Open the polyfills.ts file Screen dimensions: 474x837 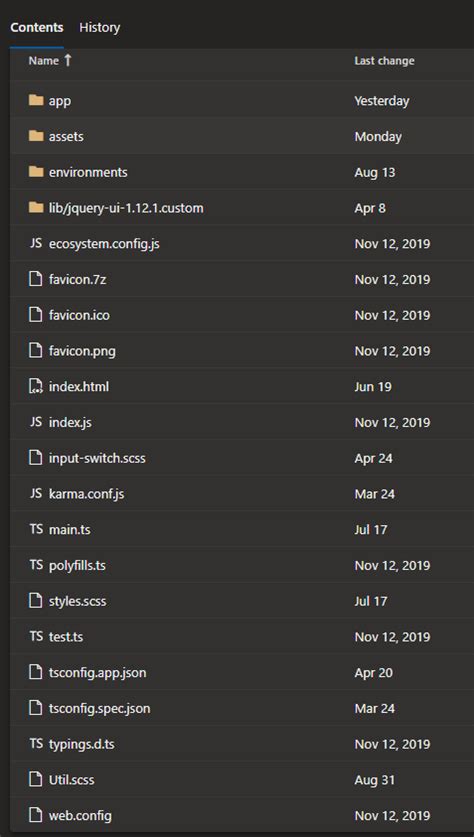[x=77, y=565]
